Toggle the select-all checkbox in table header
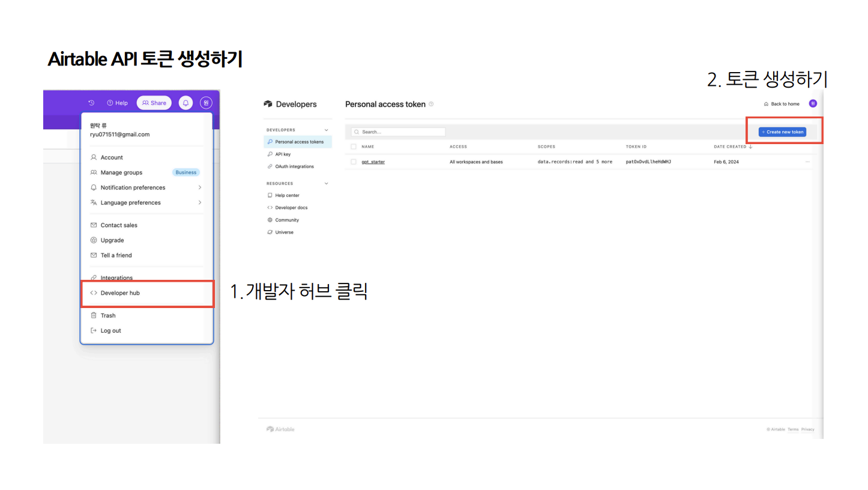 pos(354,147)
